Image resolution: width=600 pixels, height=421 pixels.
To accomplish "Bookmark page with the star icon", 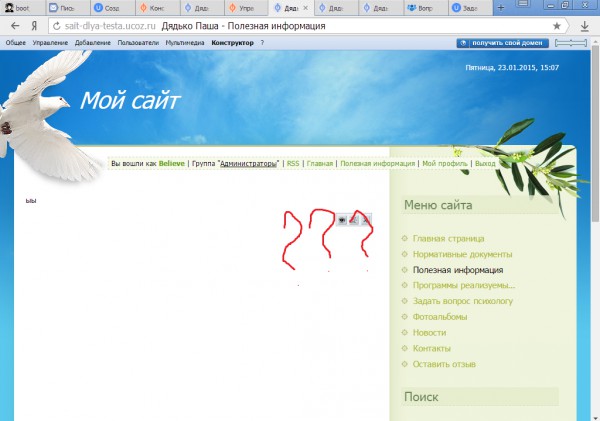I will (557, 26).
